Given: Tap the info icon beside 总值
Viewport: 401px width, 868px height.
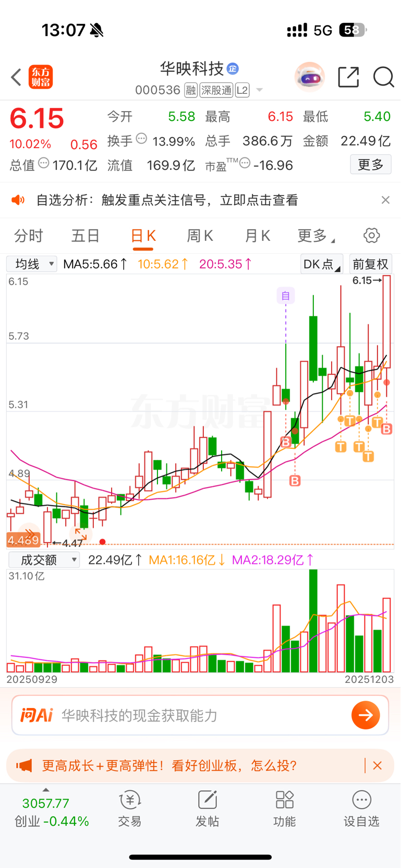Looking at the screenshot, I should tap(44, 163).
